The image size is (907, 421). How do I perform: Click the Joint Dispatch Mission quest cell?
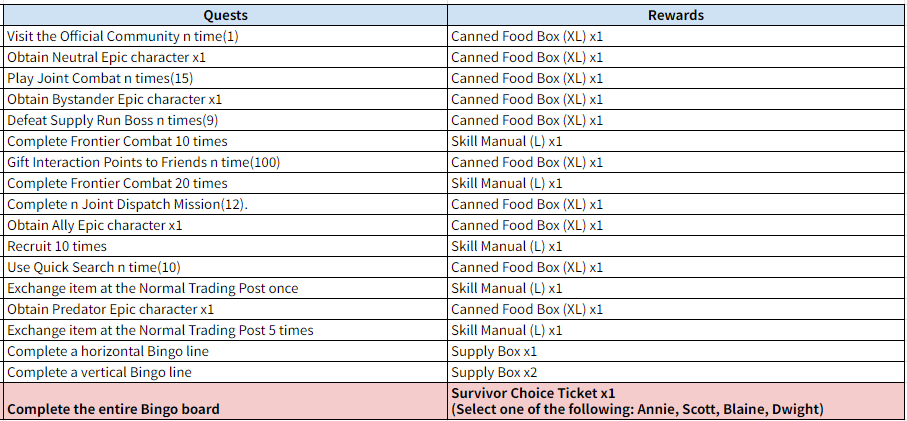[x=127, y=204]
